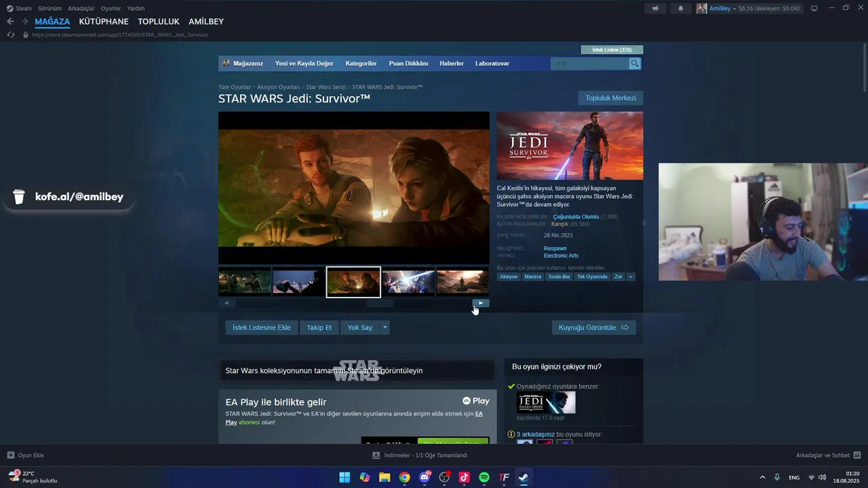Click the Star Wars Serisi breadcrumb
This screenshot has height=488, width=868.
tap(325, 87)
